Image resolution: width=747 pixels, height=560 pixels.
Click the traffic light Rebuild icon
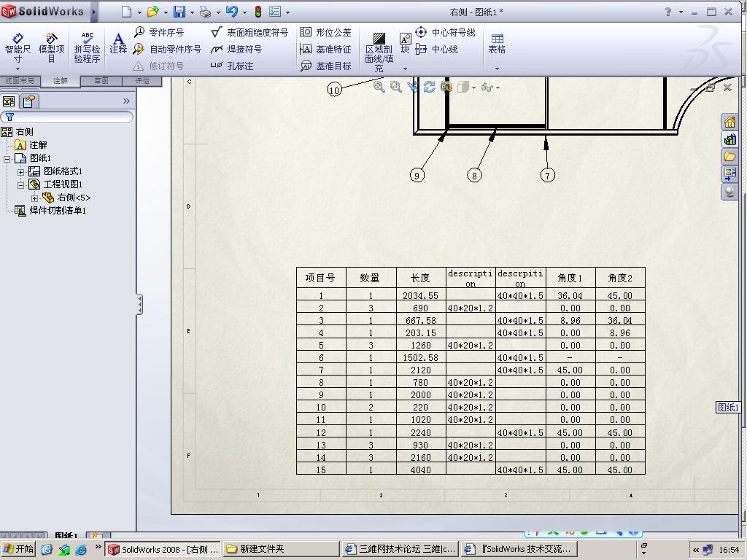pos(258,12)
